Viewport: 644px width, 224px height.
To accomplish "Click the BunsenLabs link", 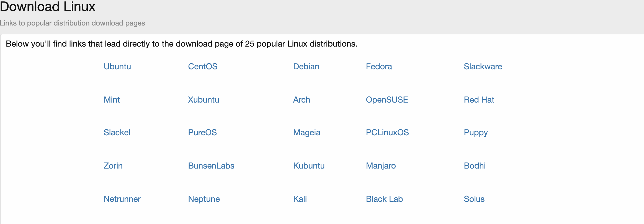I will coord(211,166).
